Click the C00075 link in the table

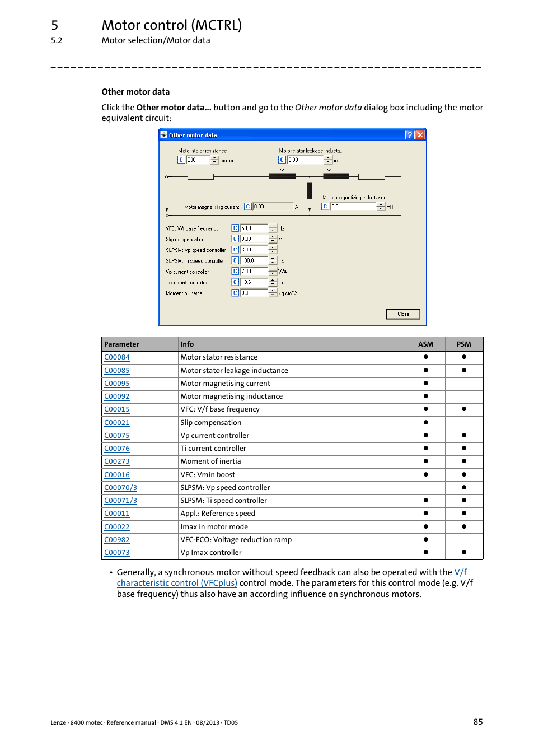coord(117,436)
